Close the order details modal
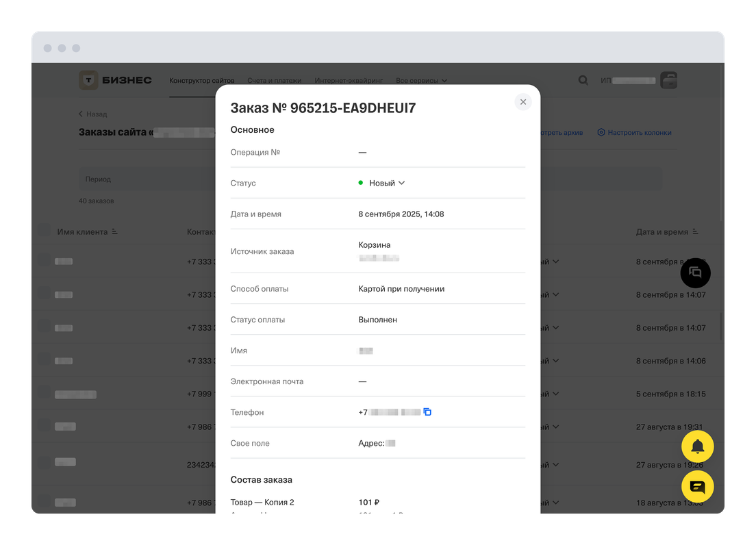The height and width of the screenshot is (545, 756). [x=523, y=102]
